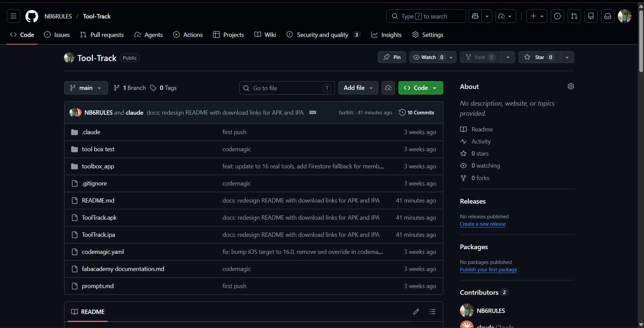
Task: Open the green Code dropdown button
Action: click(x=421, y=88)
